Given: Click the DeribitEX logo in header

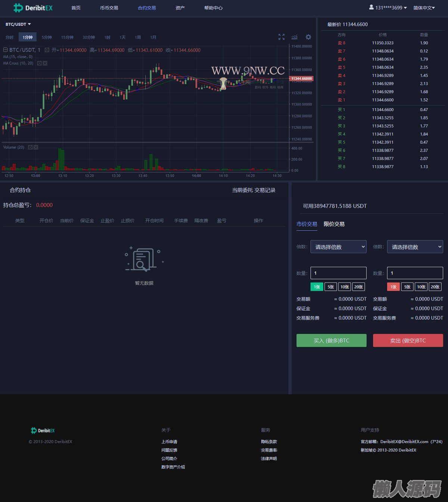Looking at the screenshot, I should [33, 7].
